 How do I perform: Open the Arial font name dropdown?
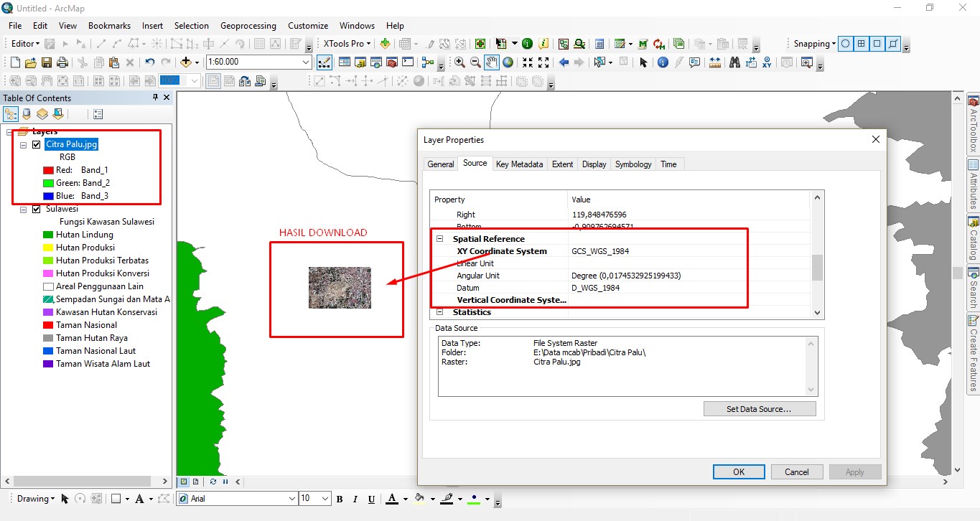tap(291, 499)
